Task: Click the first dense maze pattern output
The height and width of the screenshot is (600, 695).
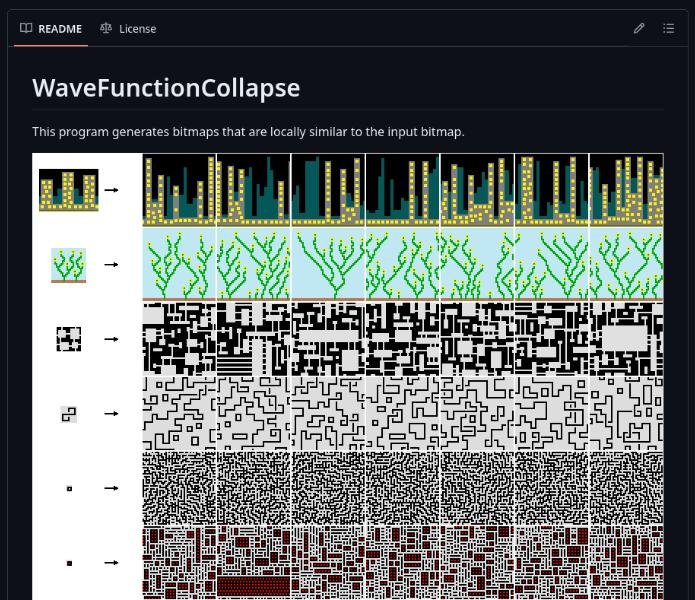Action: (x=179, y=488)
